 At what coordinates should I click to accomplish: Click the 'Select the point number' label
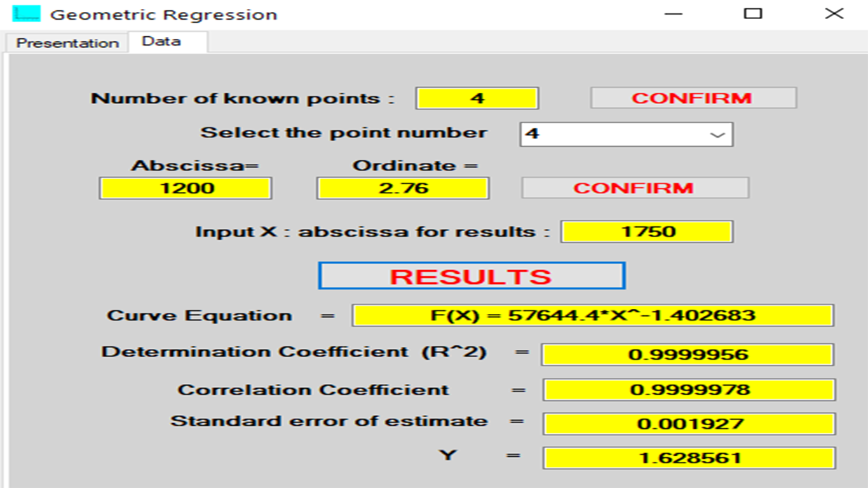pyautogui.click(x=344, y=133)
